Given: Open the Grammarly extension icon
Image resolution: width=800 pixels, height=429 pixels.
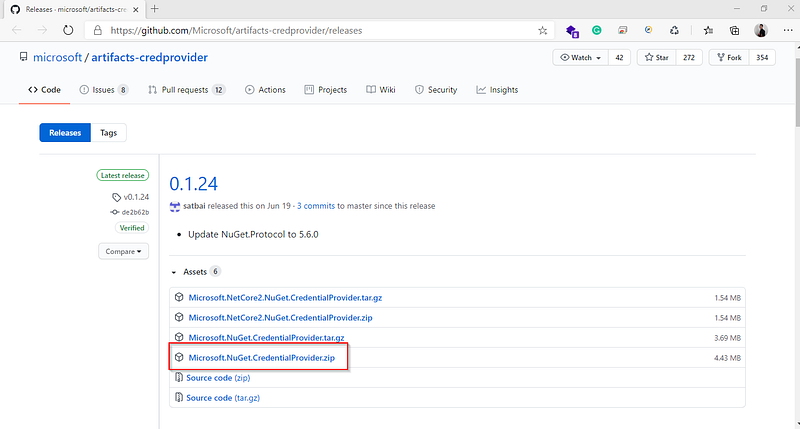Looking at the screenshot, I should tap(597, 31).
